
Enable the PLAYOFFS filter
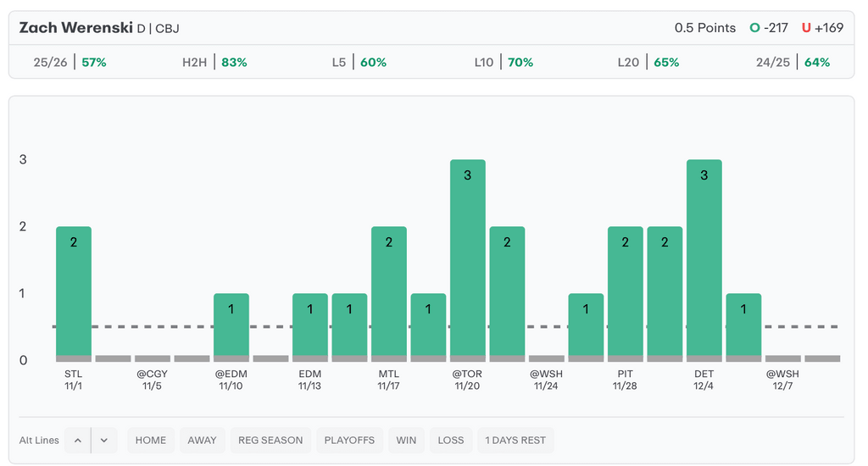click(348, 441)
